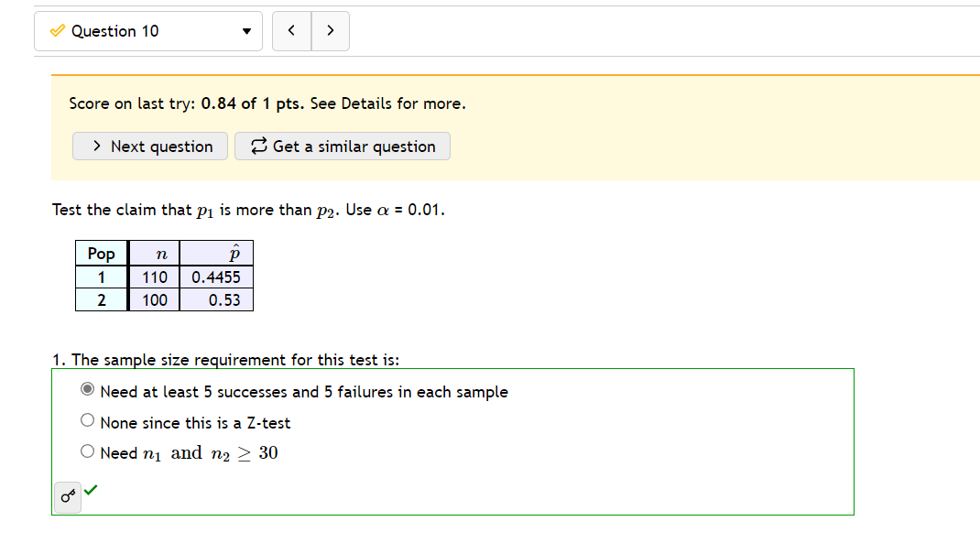Image resolution: width=980 pixels, height=543 pixels.
Task: Click the table cell showing 100
Action: coord(154,300)
